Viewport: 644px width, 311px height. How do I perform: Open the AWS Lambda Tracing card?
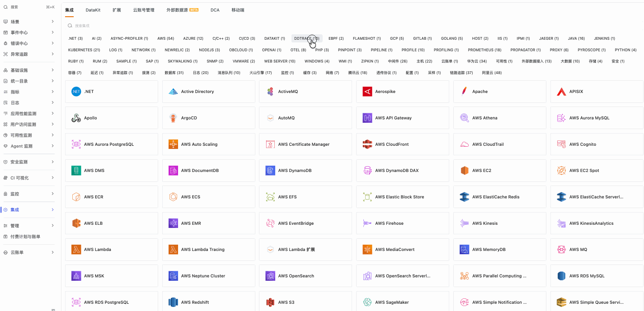(x=209, y=250)
